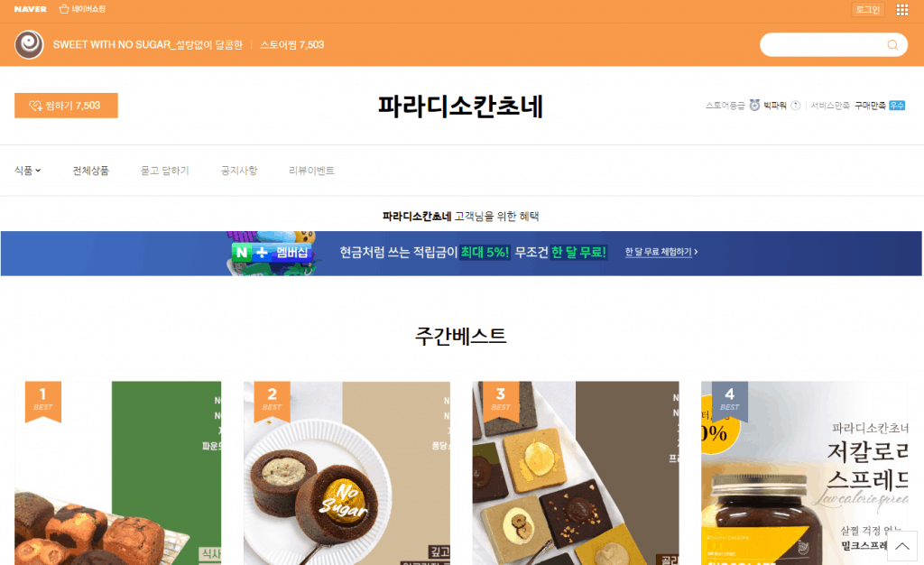
Task: Click the 로그인 button
Action: (867, 9)
